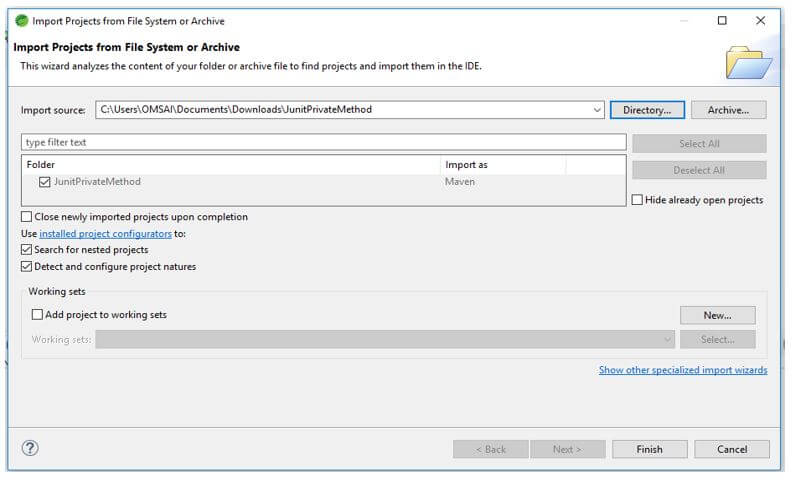Enable Add project to working sets
796x486 pixels.
point(37,315)
